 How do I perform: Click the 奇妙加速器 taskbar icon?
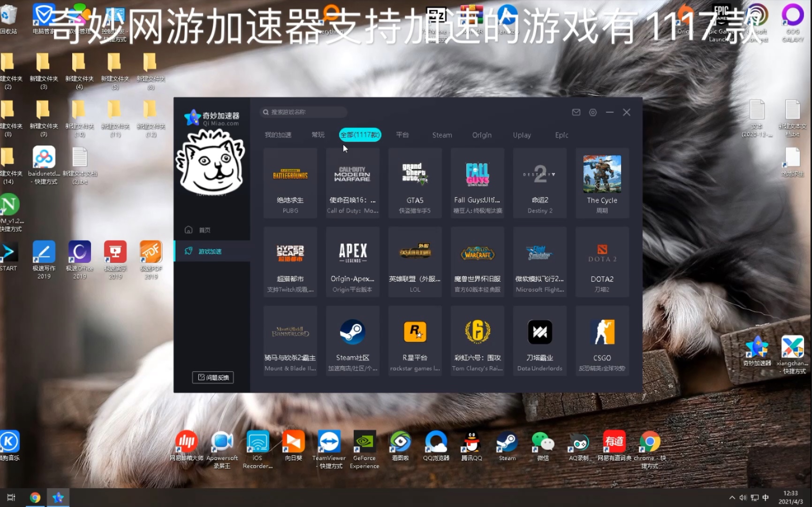58,498
